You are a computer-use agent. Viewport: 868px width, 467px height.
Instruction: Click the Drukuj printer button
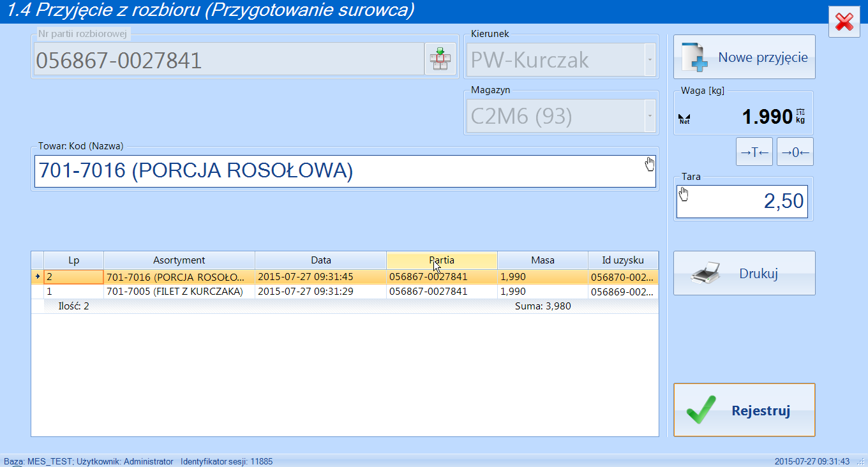(744, 273)
